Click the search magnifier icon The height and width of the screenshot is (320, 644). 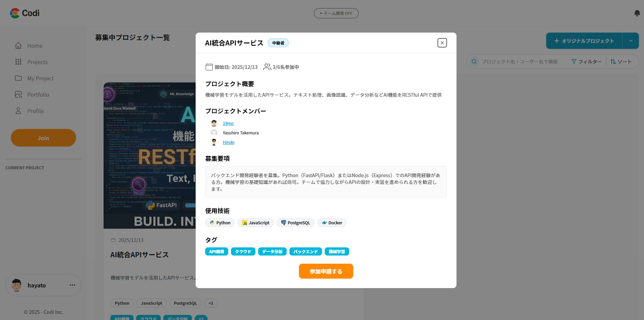tap(474, 61)
